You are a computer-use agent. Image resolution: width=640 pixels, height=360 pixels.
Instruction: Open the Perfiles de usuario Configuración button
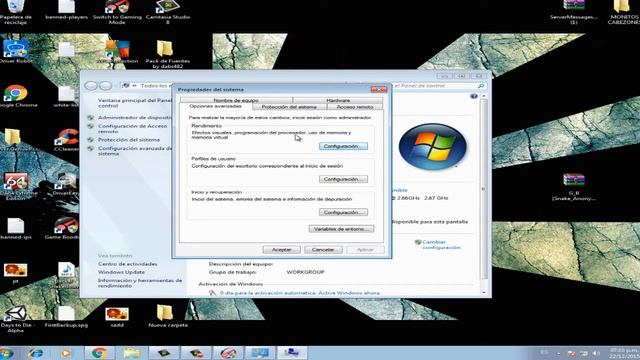(343, 179)
